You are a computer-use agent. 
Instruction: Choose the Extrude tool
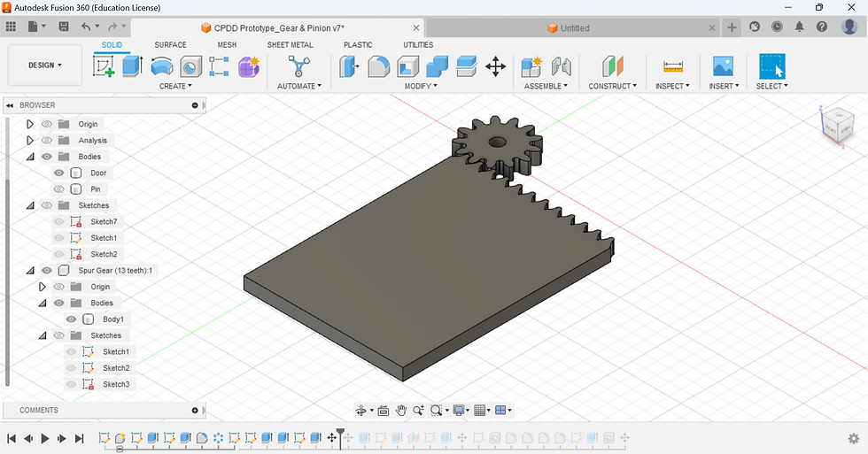click(x=132, y=66)
